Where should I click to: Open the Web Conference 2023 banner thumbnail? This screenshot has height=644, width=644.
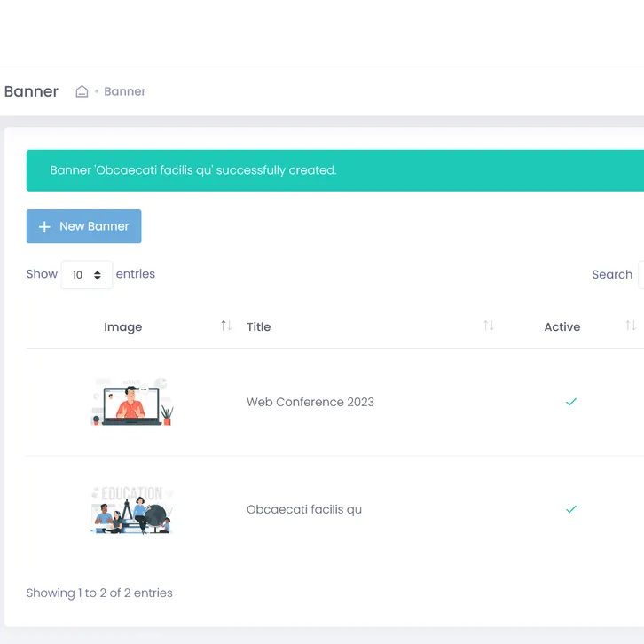pyautogui.click(x=131, y=402)
